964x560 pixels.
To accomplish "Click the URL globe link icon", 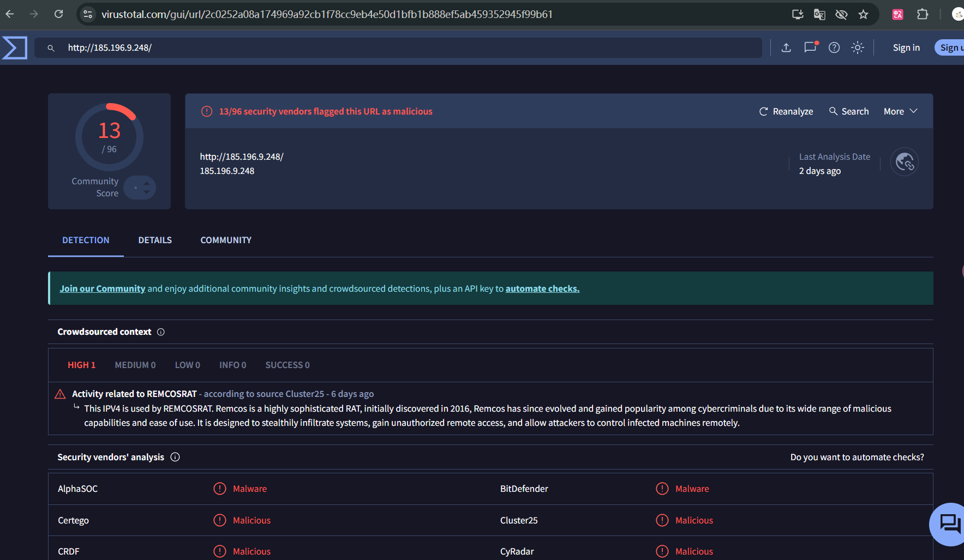I will (904, 162).
